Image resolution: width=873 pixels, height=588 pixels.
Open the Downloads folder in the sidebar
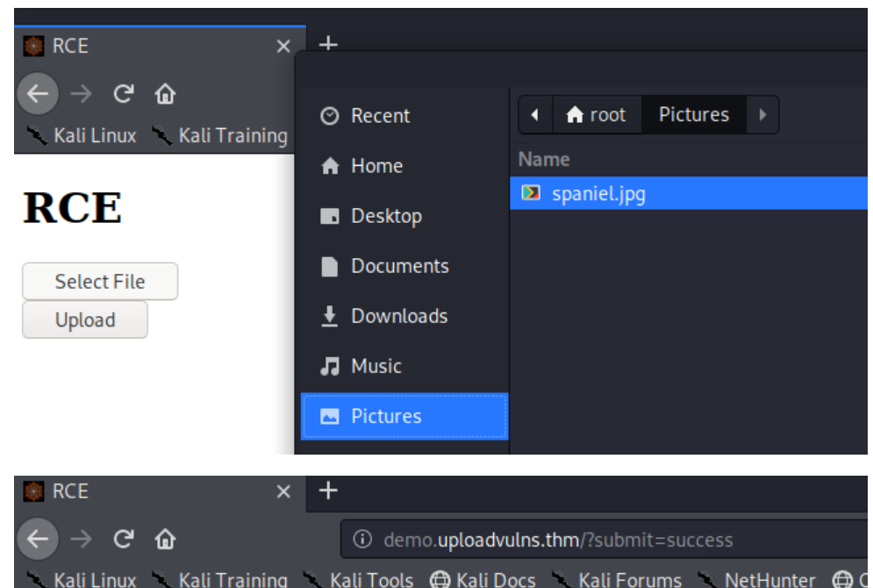(398, 316)
